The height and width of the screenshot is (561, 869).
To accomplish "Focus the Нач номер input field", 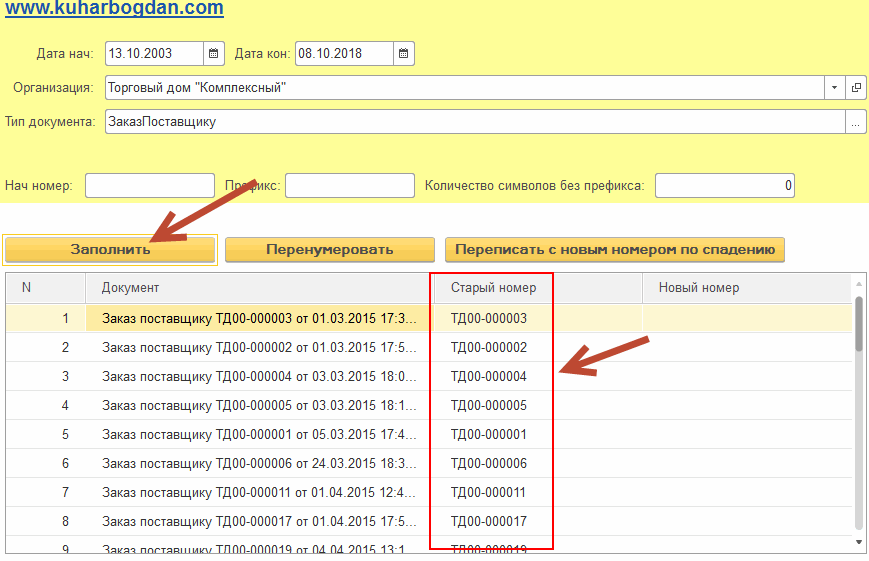I will coord(150,186).
